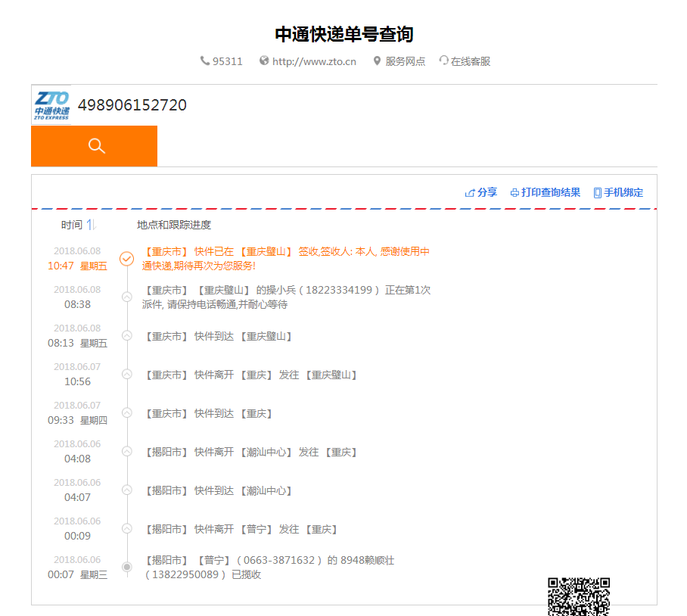Click the orange checkmark delivered status marker

(127, 259)
